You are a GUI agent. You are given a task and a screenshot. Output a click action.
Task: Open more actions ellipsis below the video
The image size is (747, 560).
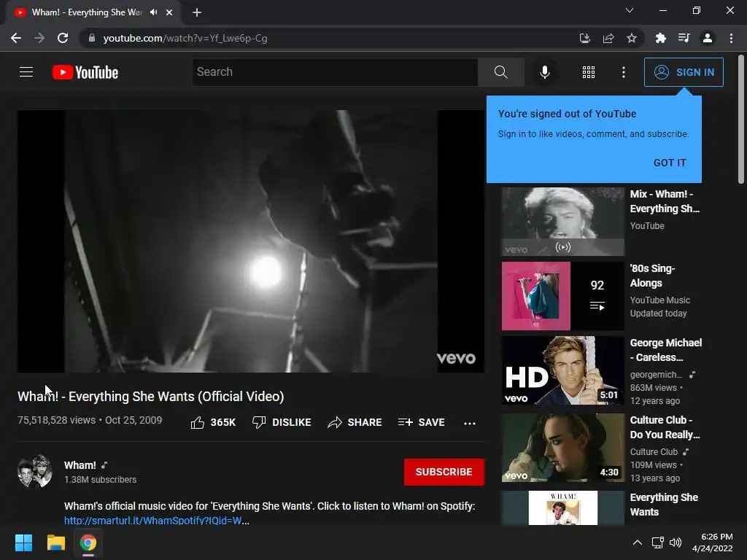click(469, 423)
